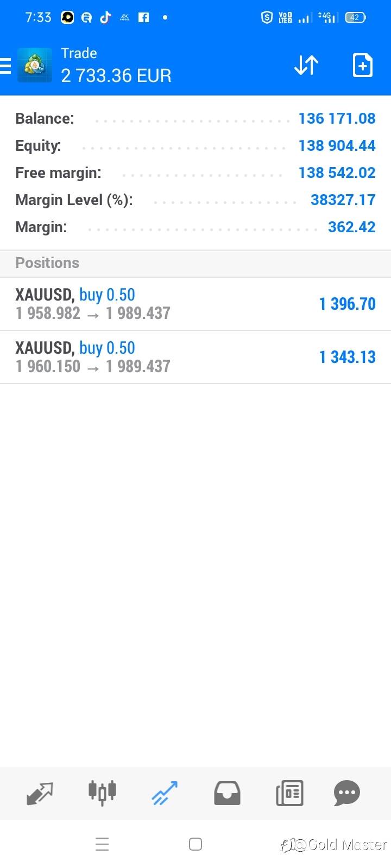Tap the Margin Level percentage row
This screenshot has height=868, width=391.
point(195,200)
